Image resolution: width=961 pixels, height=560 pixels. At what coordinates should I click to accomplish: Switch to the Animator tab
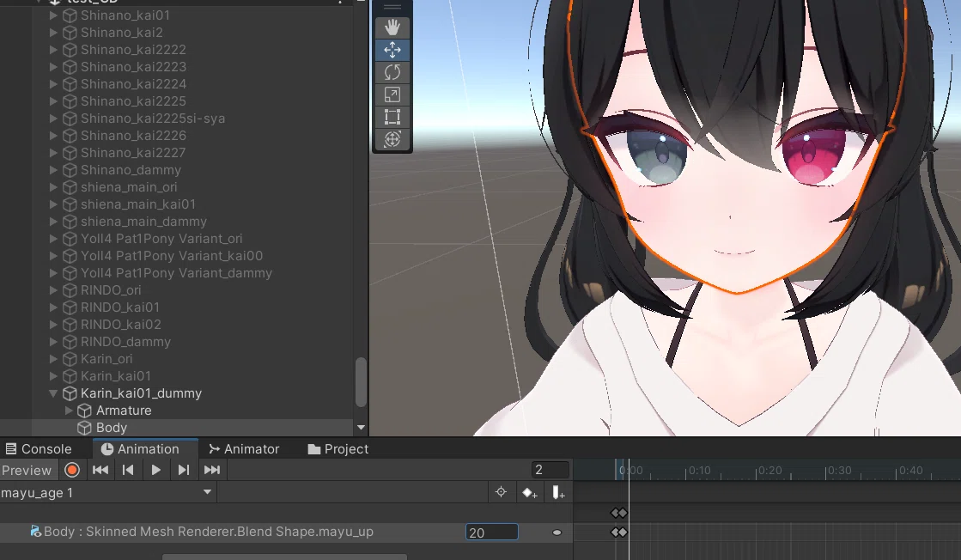point(245,449)
